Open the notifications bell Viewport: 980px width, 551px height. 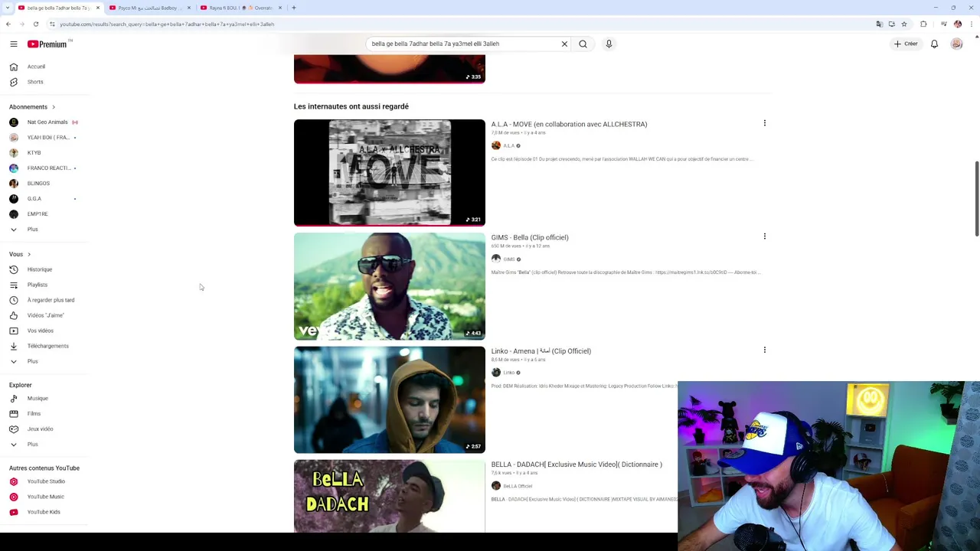click(x=934, y=44)
